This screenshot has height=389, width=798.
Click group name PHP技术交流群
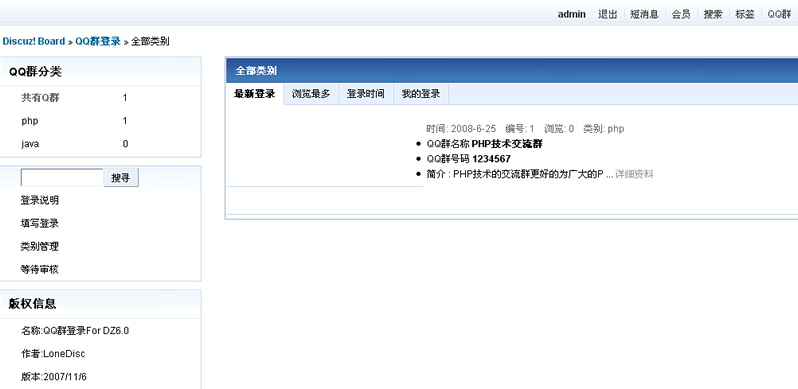tap(507, 144)
